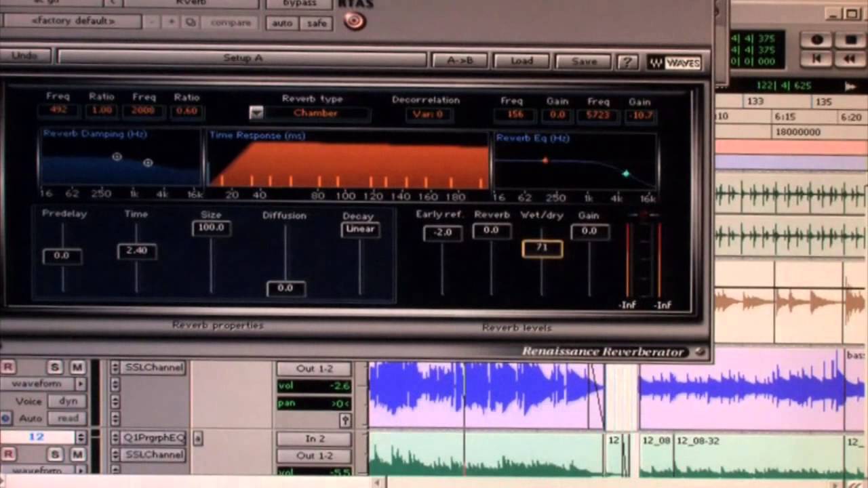Select the left Reverb Damping graph node
Screen dimensions: 868x488
(117, 157)
